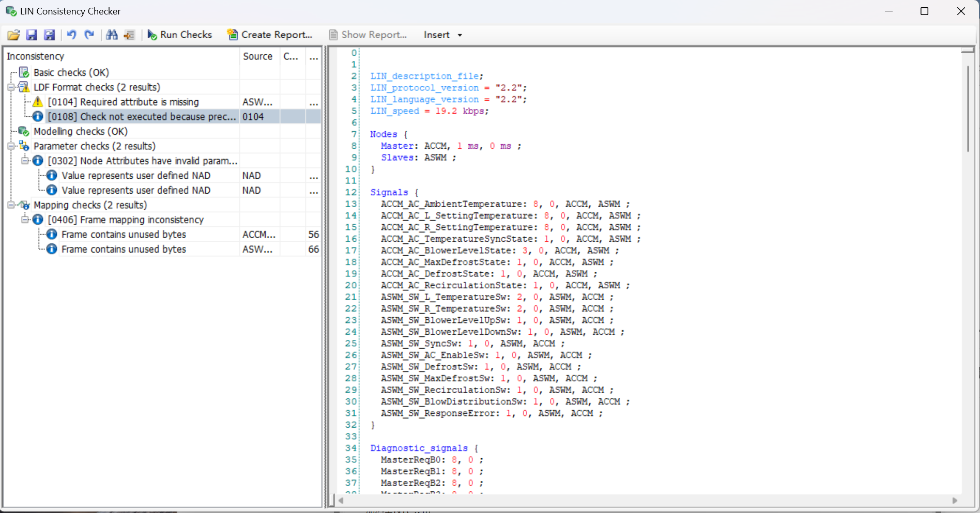Image resolution: width=980 pixels, height=513 pixels.
Task: Collapse the LDF Format checks node
Action: coord(10,87)
